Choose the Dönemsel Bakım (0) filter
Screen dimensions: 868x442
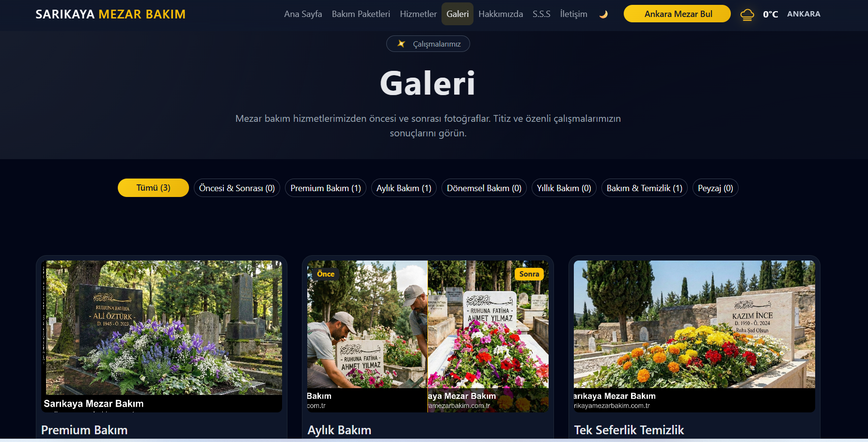tap(484, 188)
